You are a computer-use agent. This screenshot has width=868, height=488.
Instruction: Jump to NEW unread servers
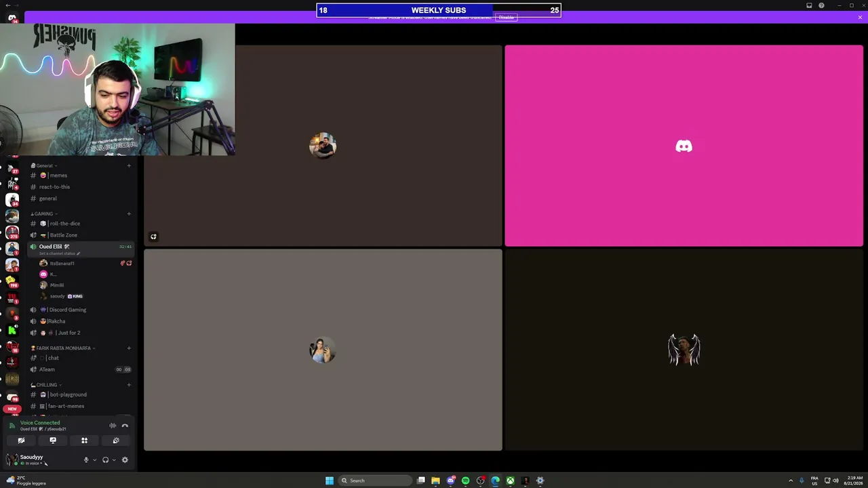click(12, 409)
